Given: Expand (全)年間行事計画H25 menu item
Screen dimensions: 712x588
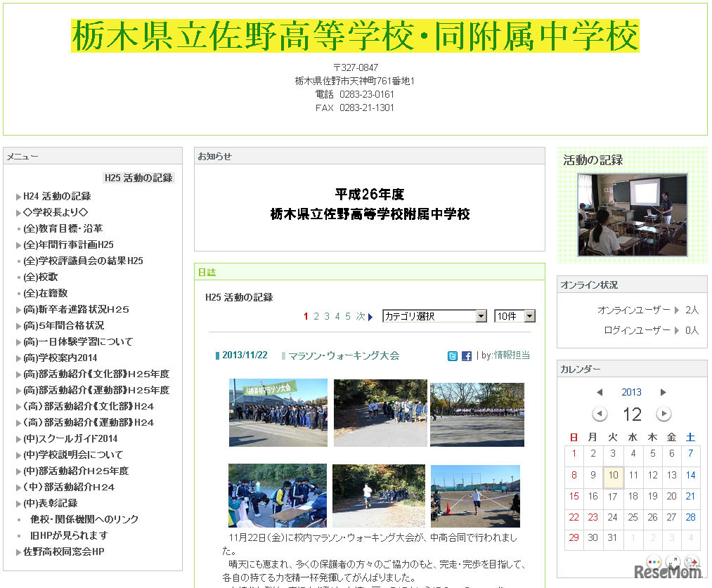Looking at the screenshot, I should [18, 245].
